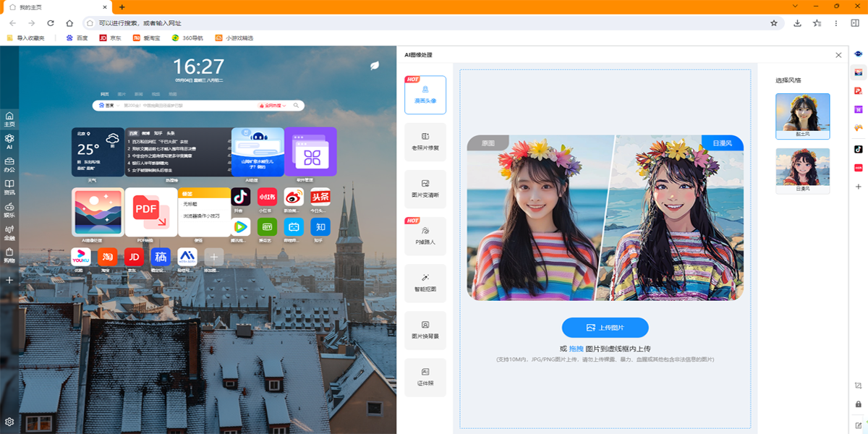Image resolution: width=868 pixels, height=434 pixels.
Task: Select the 日漫风 style thumbnail
Action: click(802, 170)
